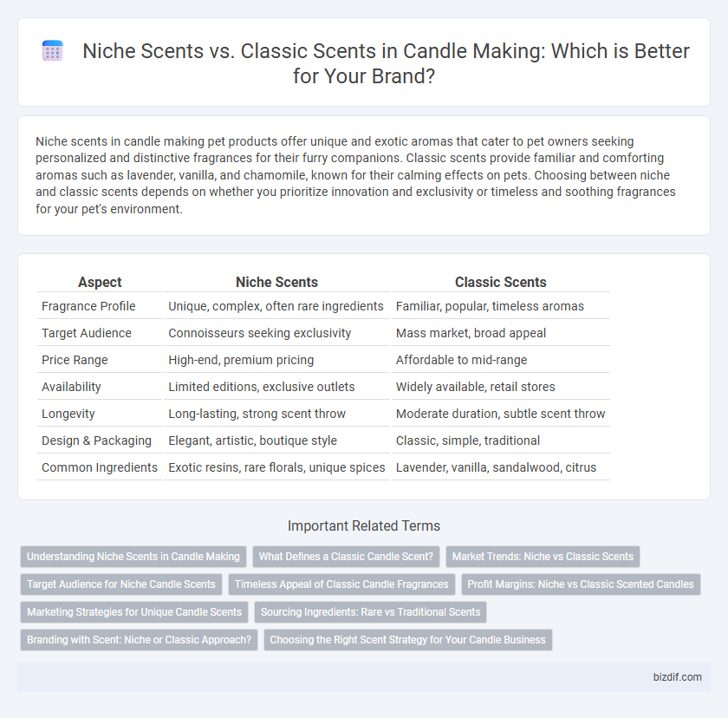Click 'Branding with Scent: Niche or Classic Approach?'
728x718 pixels.
(139, 640)
